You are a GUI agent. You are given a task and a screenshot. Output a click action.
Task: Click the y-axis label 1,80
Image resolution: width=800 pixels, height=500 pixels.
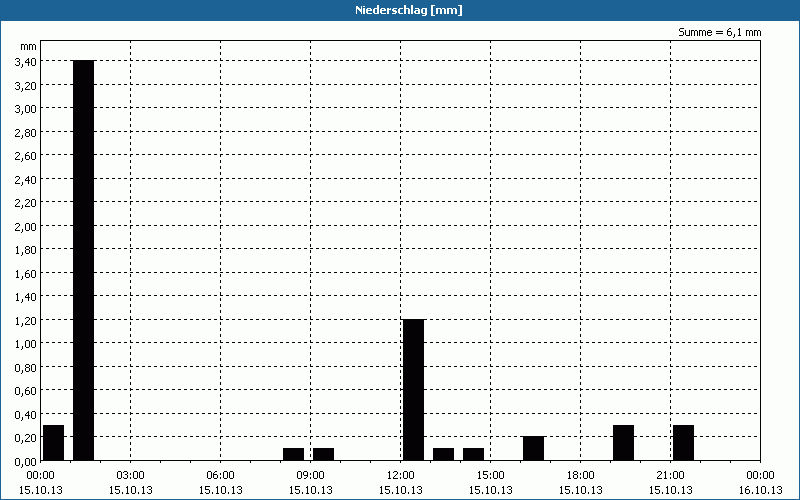pyautogui.click(x=26, y=249)
